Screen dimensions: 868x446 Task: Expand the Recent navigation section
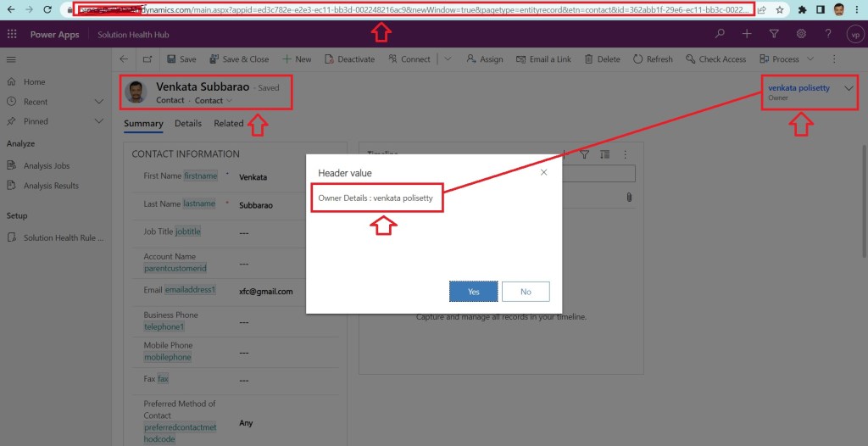click(98, 102)
